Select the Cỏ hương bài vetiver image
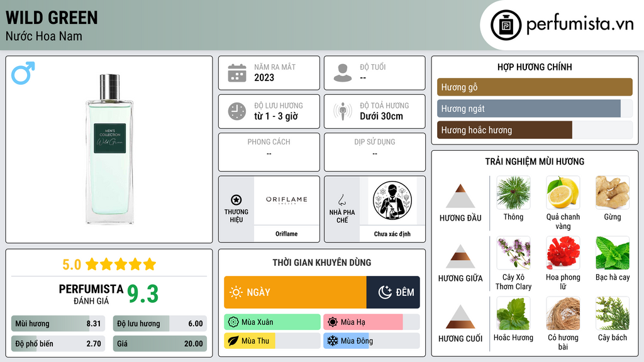This screenshot has height=362, width=644. [x=563, y=314]
